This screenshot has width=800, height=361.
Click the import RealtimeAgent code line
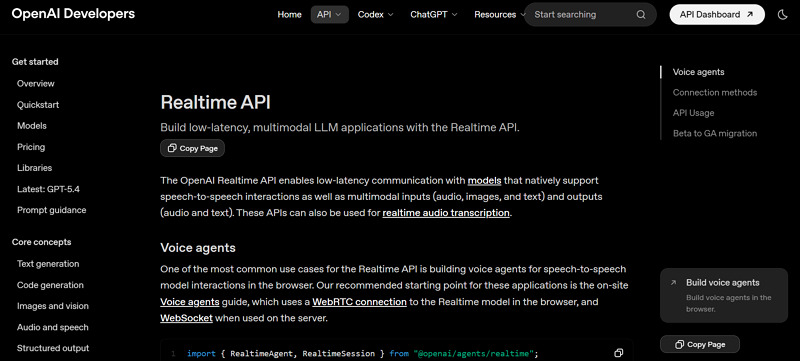click(x=363, y=353)
